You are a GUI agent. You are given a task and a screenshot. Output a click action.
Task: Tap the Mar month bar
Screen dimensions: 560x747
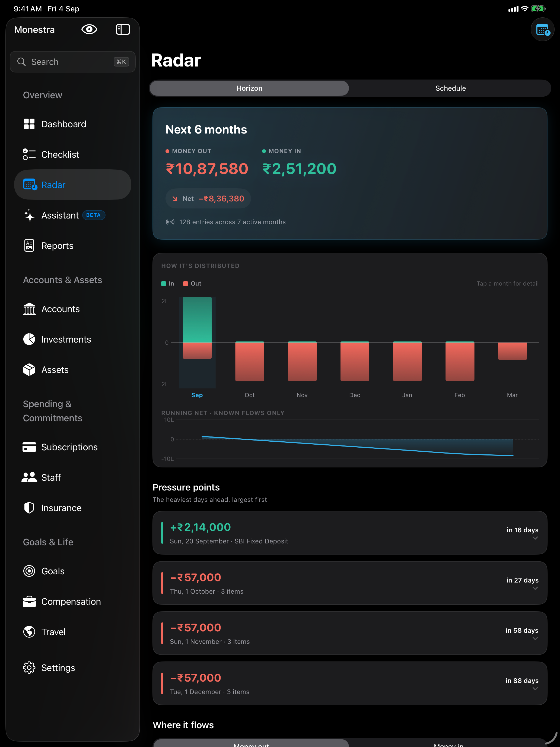tap(513, 351)
